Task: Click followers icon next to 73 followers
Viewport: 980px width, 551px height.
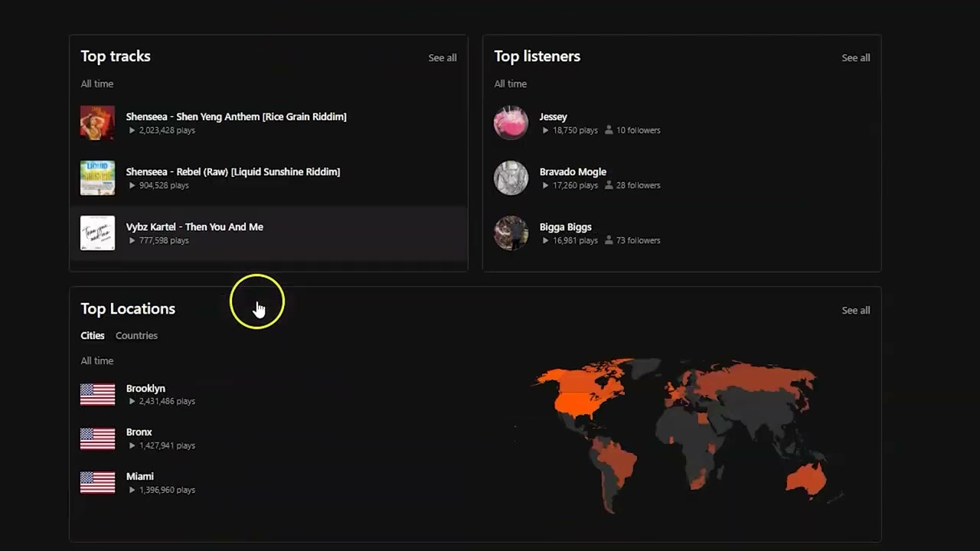Action: coord(609,241)
